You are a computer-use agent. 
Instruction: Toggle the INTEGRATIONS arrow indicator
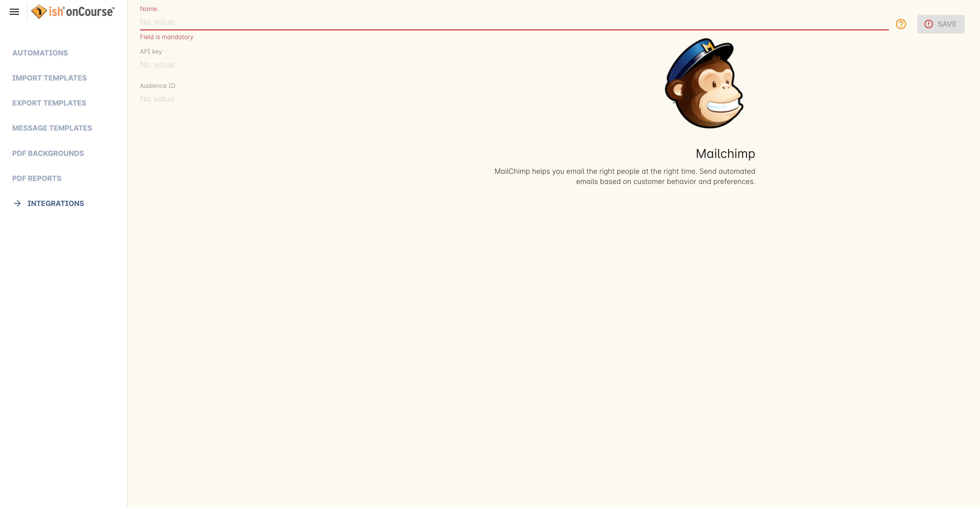[16, 203]
